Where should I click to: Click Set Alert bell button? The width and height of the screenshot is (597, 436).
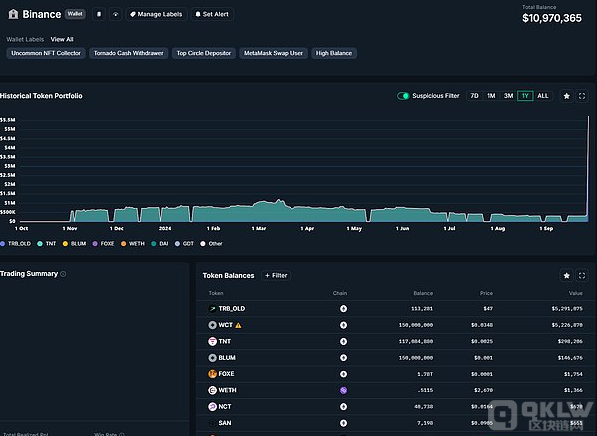click(x=212, y=14)
